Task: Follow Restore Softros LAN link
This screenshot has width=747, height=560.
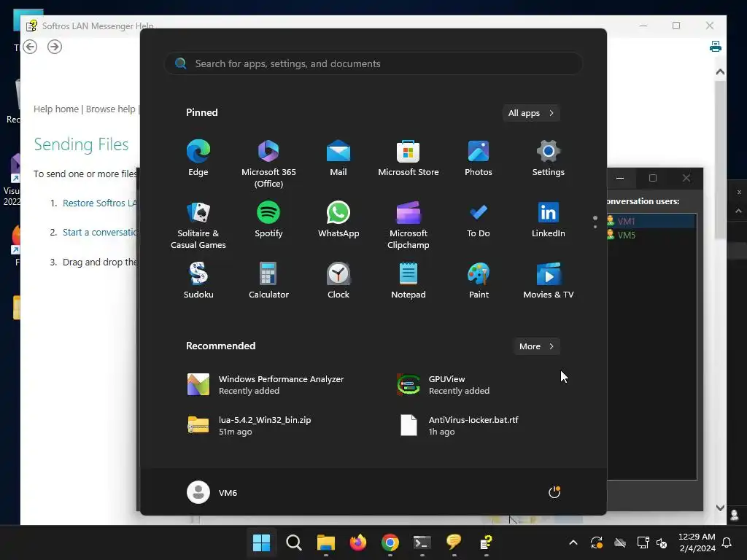Action: pos(100,203)
